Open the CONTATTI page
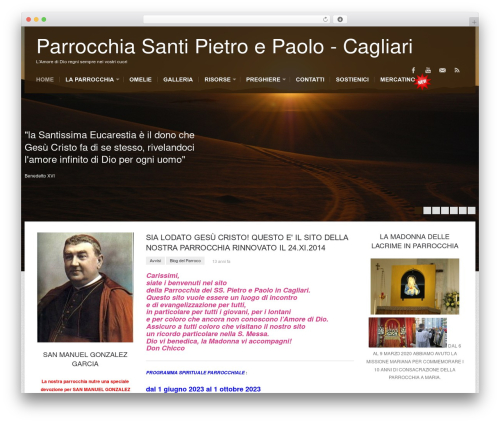Image resolution: width=500 pixels, height=423 pixels. click(310, 80)
